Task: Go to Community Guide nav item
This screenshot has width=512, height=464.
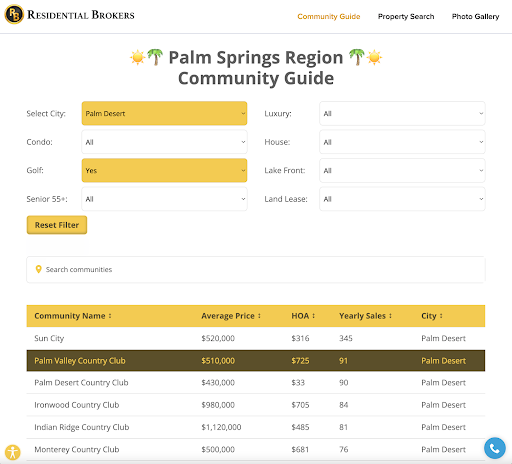Action: [329, 16]
